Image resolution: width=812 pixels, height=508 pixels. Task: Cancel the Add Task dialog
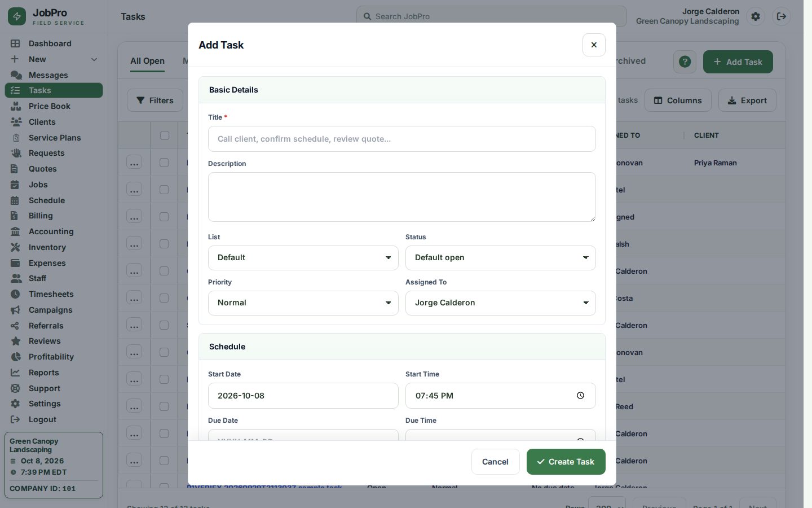coord(495,462)
